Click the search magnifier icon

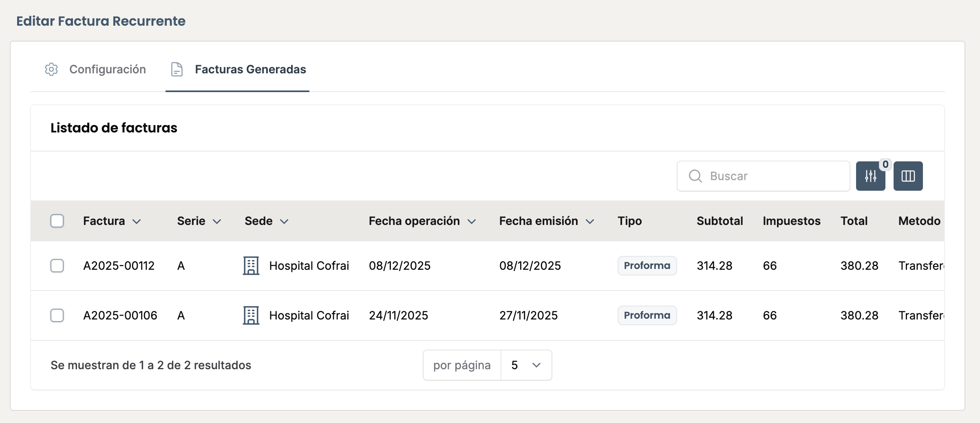(x=695, y=176)
